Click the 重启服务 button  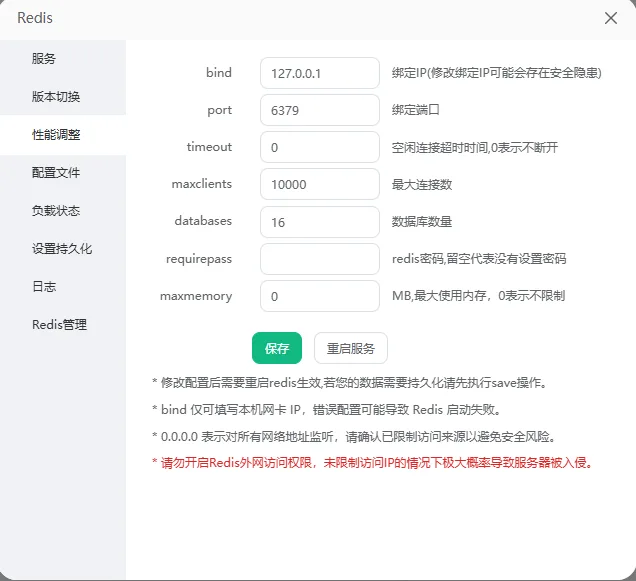pos(351,348)
